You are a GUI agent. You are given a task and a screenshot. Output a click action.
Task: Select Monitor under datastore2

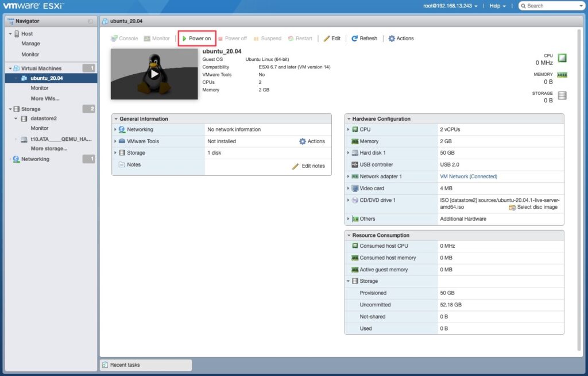40,128
